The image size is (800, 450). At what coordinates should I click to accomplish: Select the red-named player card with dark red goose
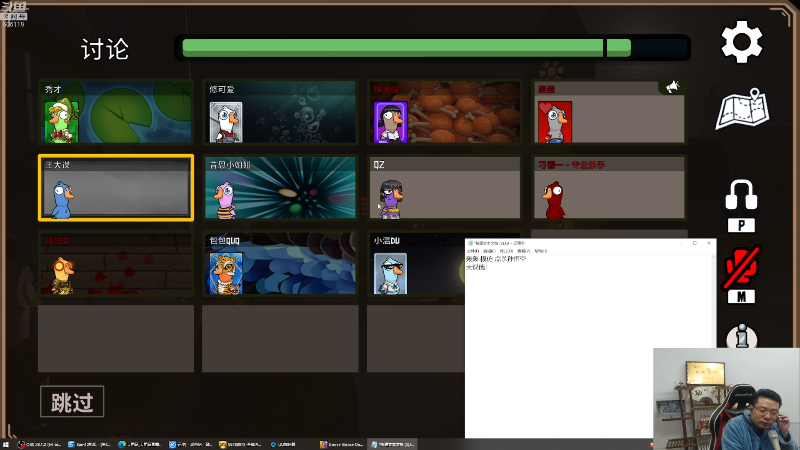pyautogui.click(x=609, y=188)
